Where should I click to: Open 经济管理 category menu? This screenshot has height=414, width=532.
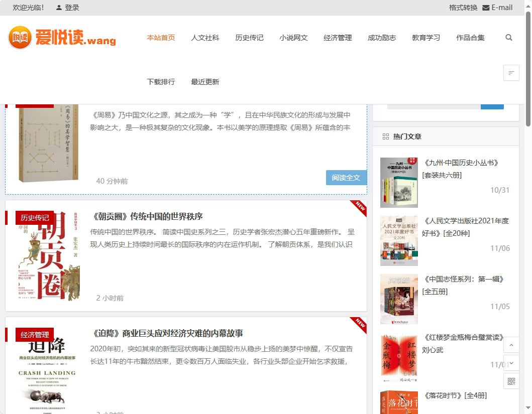click(x=338, y=38)
